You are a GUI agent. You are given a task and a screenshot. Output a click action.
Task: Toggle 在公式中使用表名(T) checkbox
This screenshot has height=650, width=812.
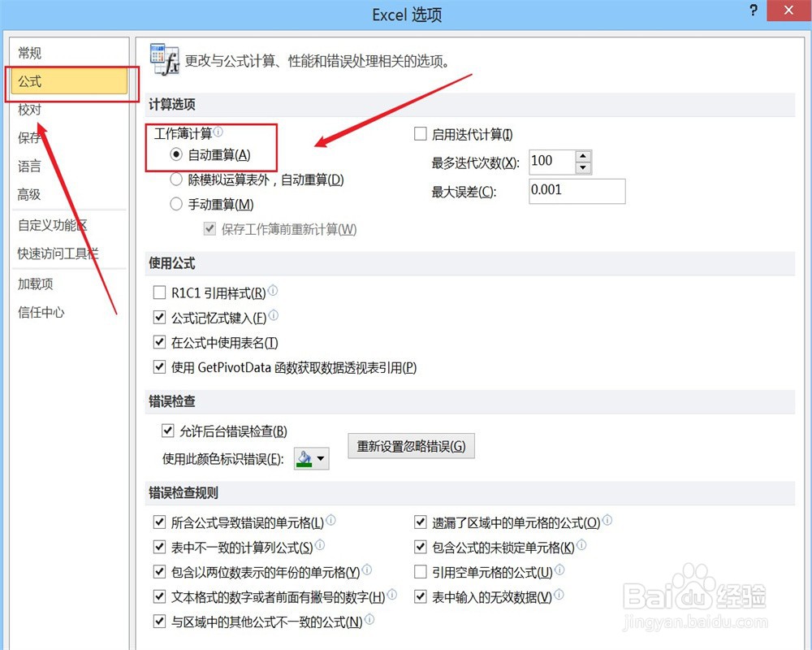point(159,342)
